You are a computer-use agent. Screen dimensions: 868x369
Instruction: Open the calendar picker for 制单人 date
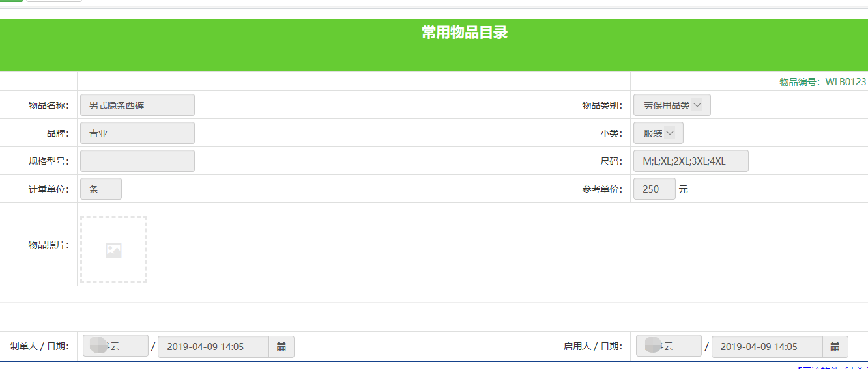pos(282,347)
